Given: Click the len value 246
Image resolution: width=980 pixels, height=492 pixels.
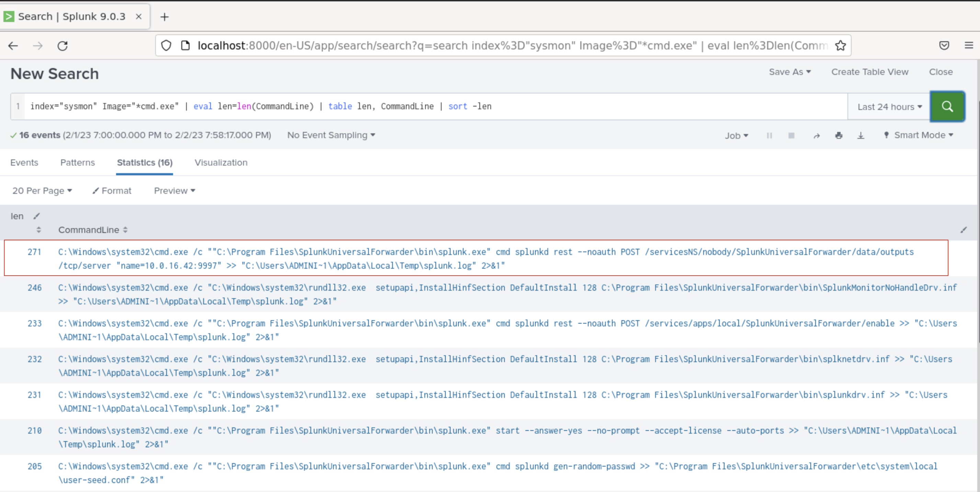Looking at the screenshot, I should click(x=34, y=288).
